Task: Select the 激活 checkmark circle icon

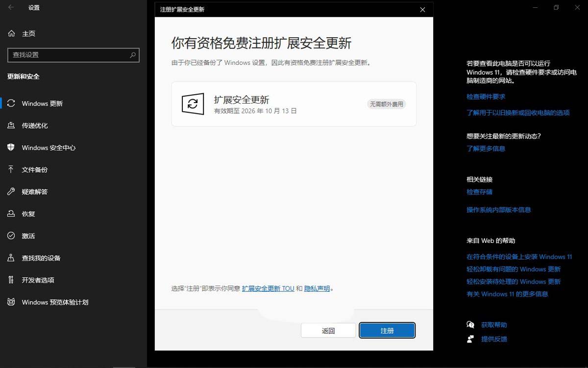Action: pos(11,236)
